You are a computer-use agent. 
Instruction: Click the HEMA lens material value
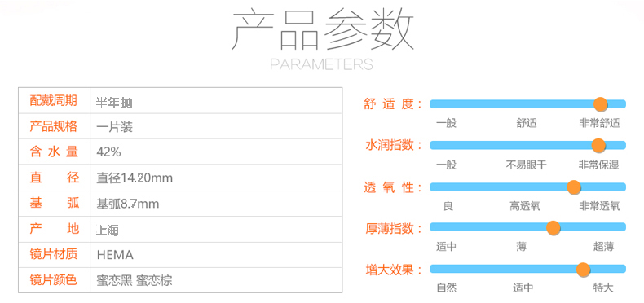(x=115, y=255)
